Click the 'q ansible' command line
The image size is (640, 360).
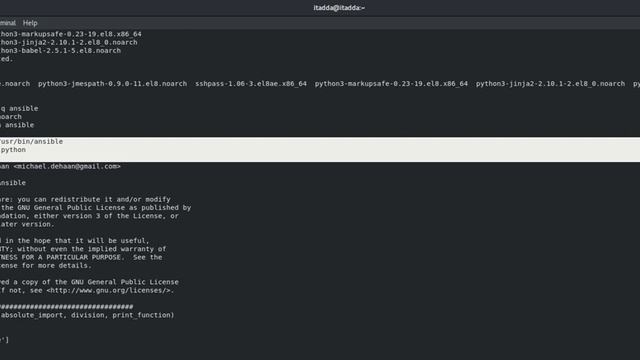[19, 109]
